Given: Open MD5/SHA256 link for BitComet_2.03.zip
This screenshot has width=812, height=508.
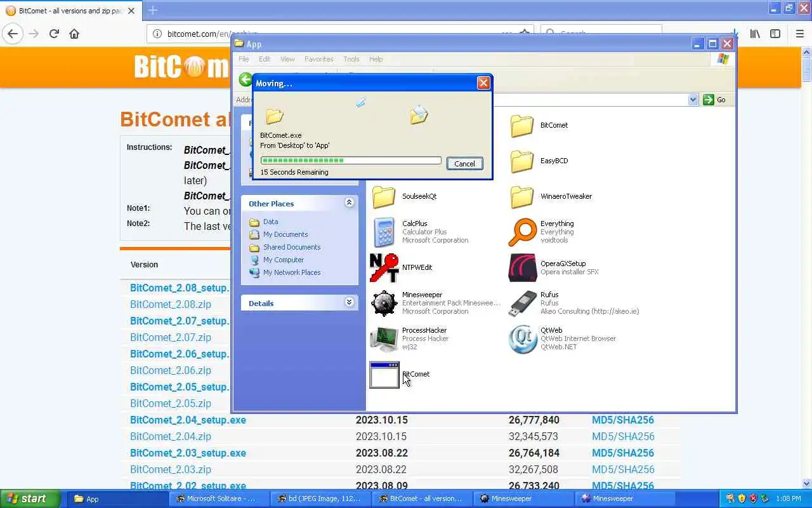Looking at the screenshot, I should coord(623,469).
